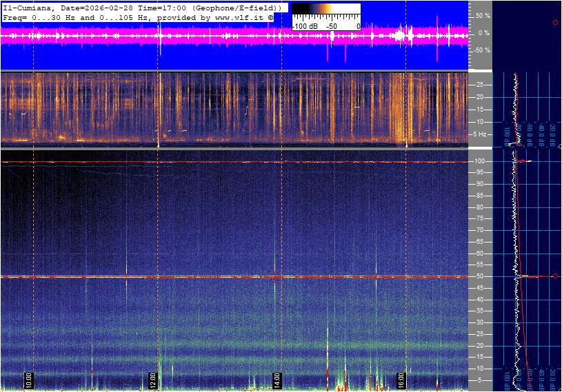Click the 75 Hz frequency axis label
Image resolution: width=562 pixels, height=392 pixels.
pyautogui.click(x=481, y=219)
